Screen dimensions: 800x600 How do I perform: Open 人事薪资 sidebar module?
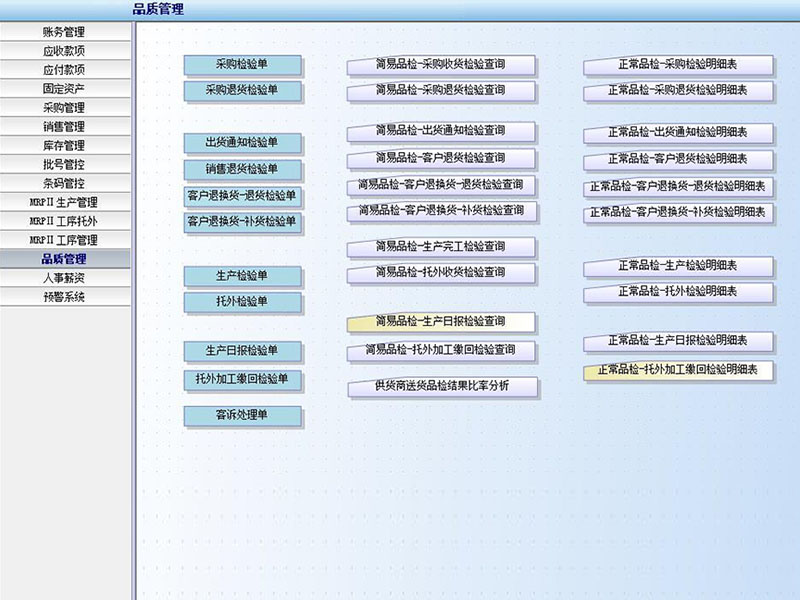coord(65,278)
